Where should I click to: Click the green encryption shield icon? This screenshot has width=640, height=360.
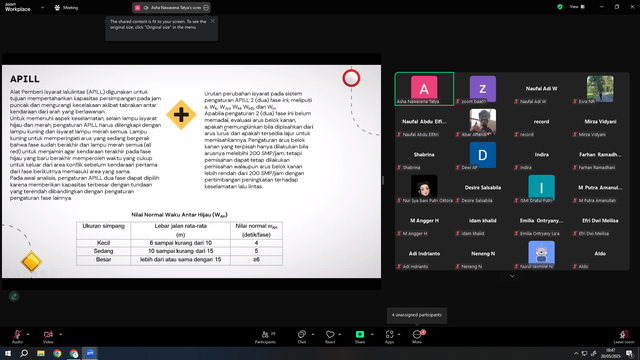[x=560, y=7]
